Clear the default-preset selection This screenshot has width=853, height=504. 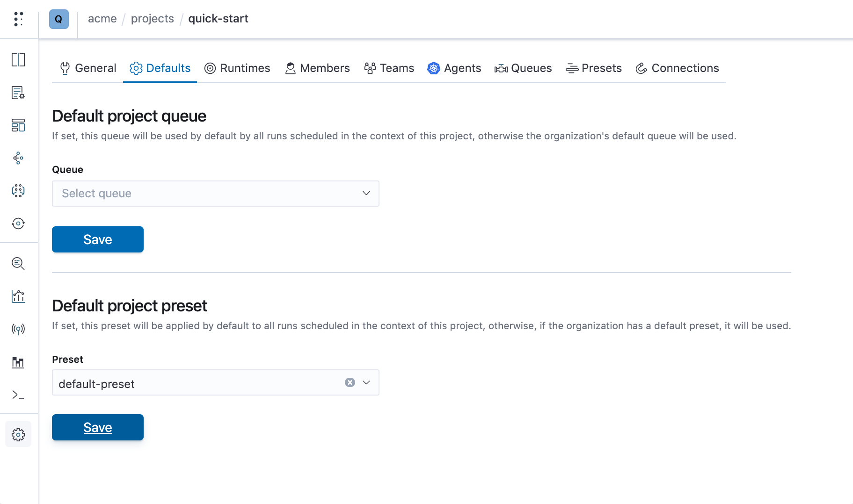coord(350,382)
